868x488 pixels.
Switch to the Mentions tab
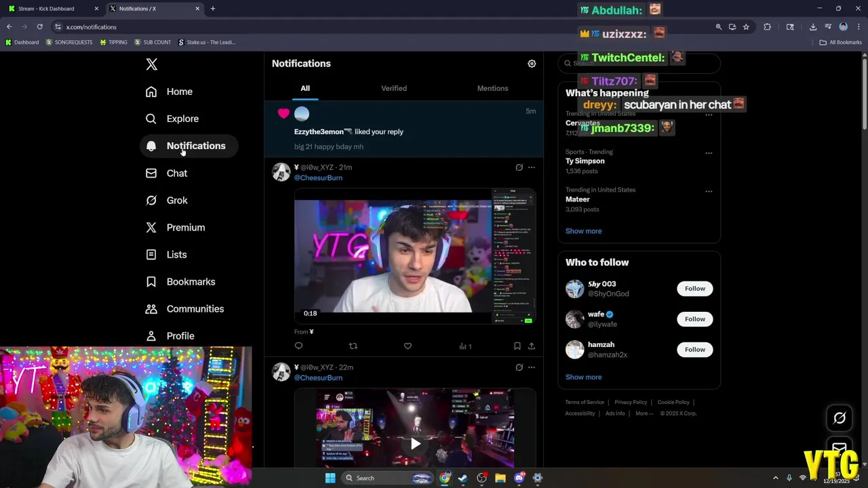click(492, 88)
